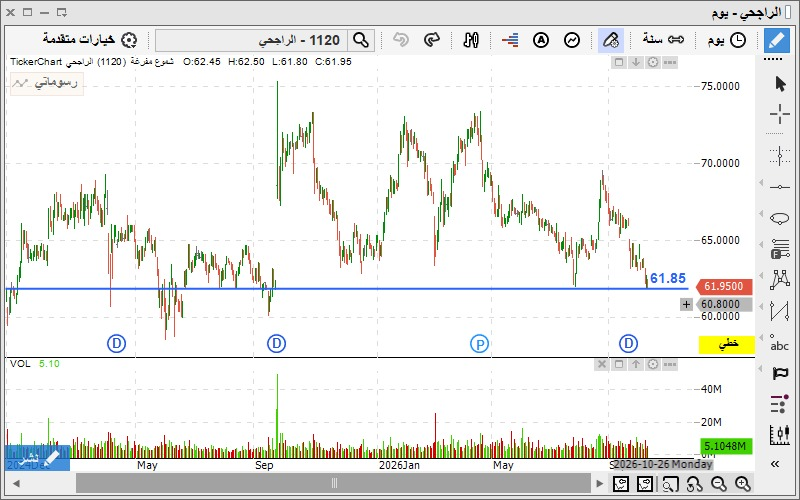The height and width of the screenshot is (500, 800).
Task: Click the 61.85 horizontal line label
Action: click(668, 278)
